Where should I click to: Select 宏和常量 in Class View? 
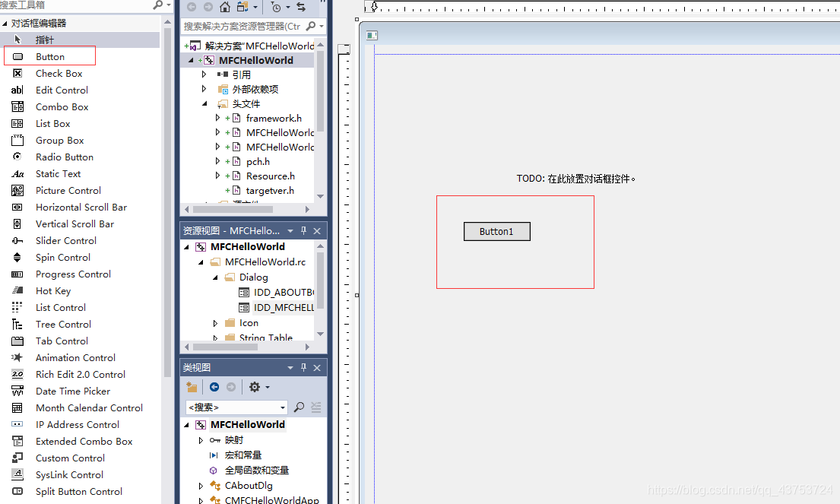click(x=242, y=455)
